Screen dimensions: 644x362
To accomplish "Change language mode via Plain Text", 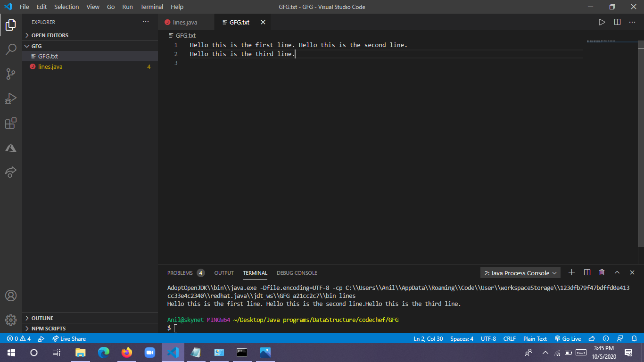I will pyautogui.click(x=535, y=338).
